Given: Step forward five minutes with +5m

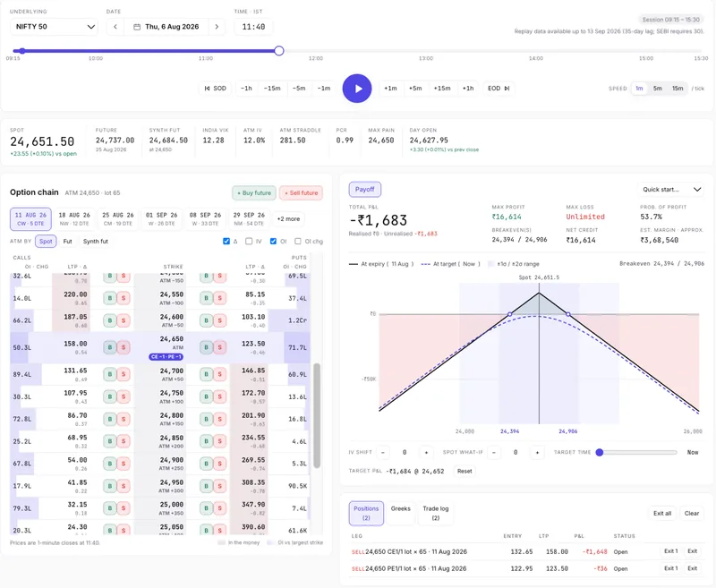Looking at the screenshot, I should (x=415, y=88).
